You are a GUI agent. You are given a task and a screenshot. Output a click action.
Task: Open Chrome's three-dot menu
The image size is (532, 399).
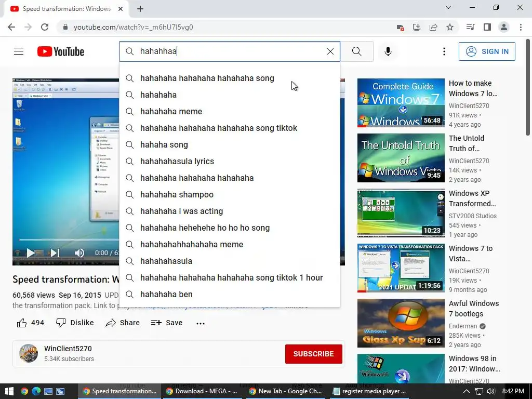[x=521, y=27]
